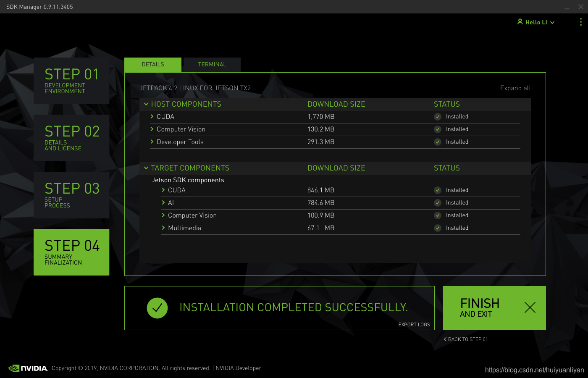
Task: Expand the target CUDA row
Action: click(163, 190)
